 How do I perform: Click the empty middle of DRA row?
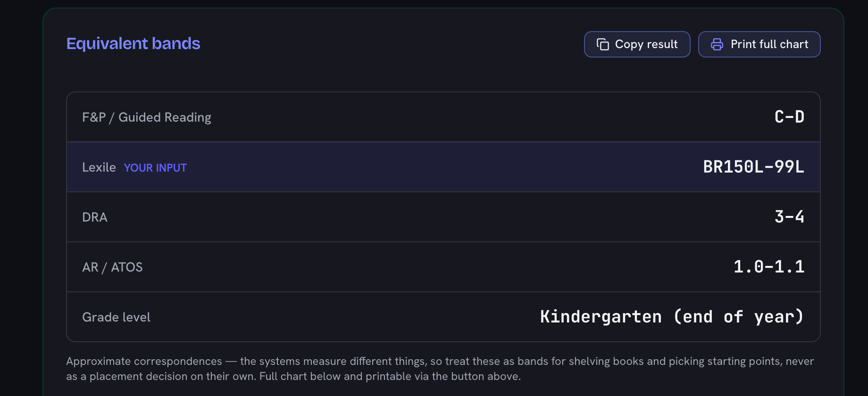(x=443, y=217)
